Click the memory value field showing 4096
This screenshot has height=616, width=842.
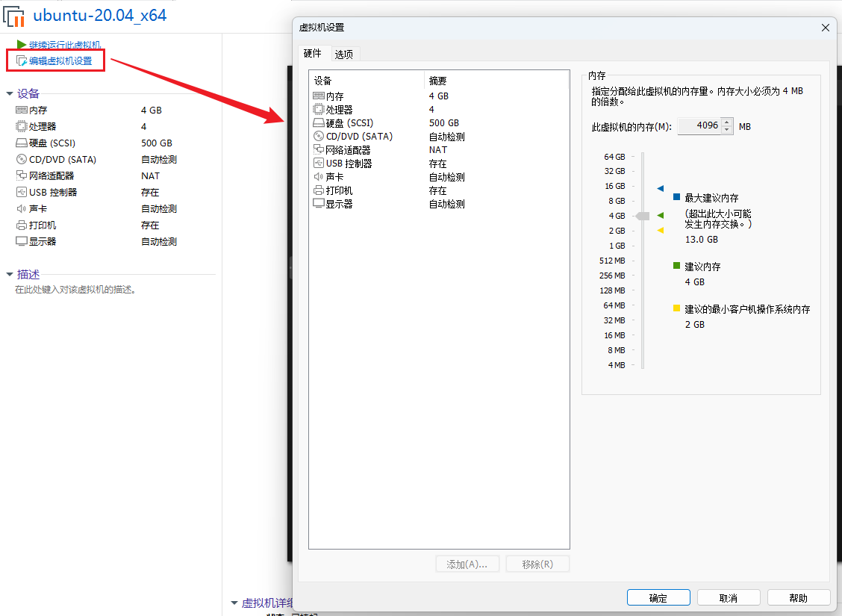[699, 125]
